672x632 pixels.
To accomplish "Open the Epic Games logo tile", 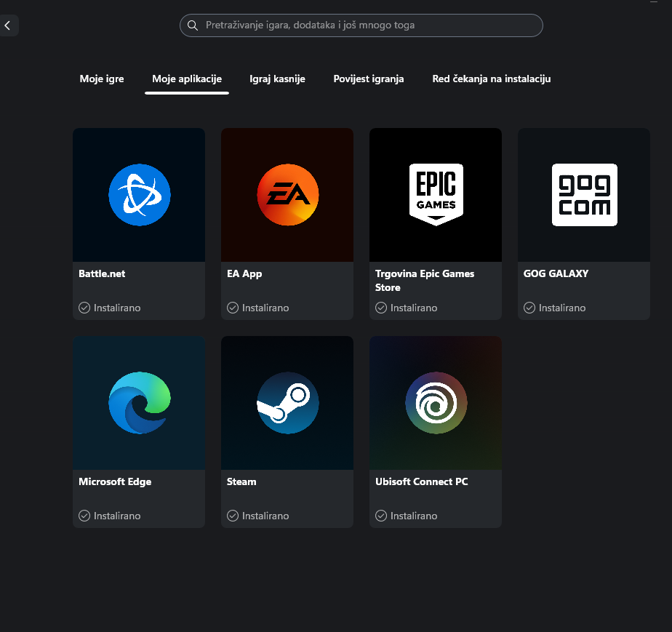I will coord(436,195).
